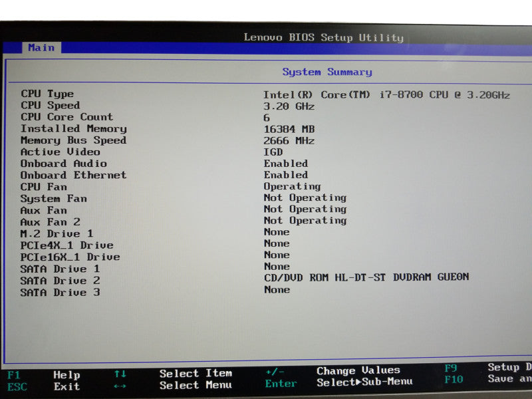This screenshot has height=399, width=532.
Task: Click Not Operating status of Aux Fan 2
Action: pos(305,221)
